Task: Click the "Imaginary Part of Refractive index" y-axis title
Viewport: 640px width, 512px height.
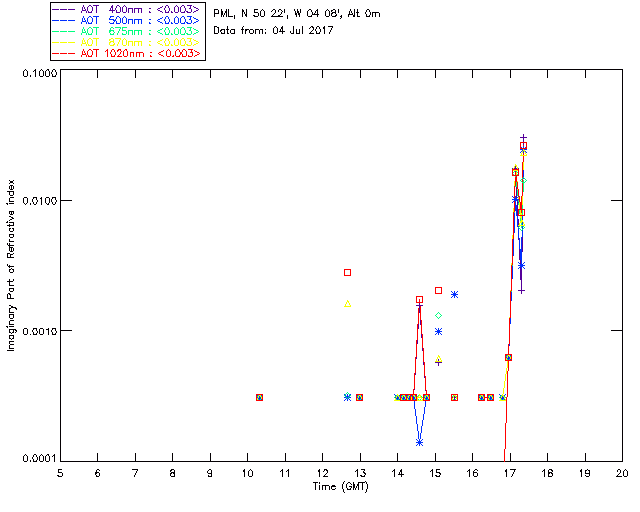Action: pyautogui.click(x=11, y=265)
